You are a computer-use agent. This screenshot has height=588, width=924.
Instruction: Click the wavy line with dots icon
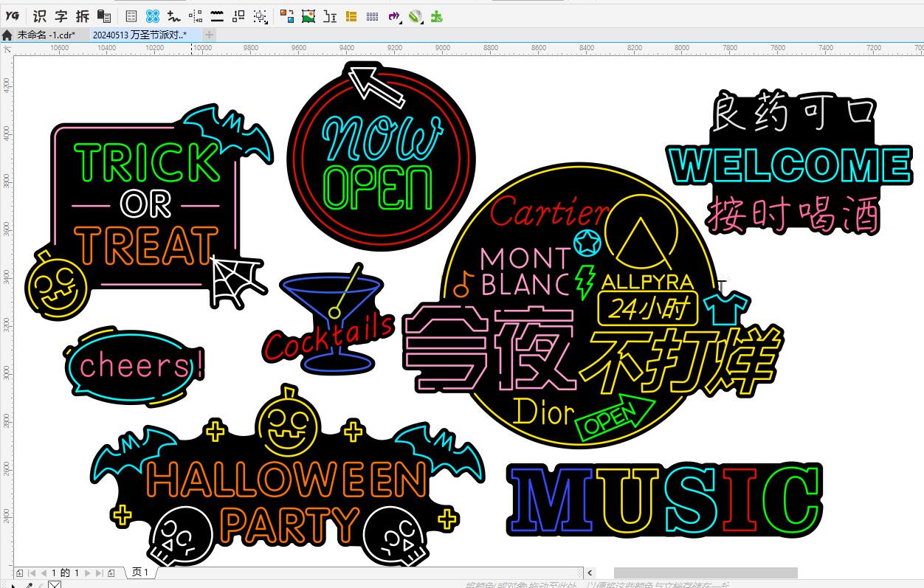pyautogui.click(x=173, y=15)
